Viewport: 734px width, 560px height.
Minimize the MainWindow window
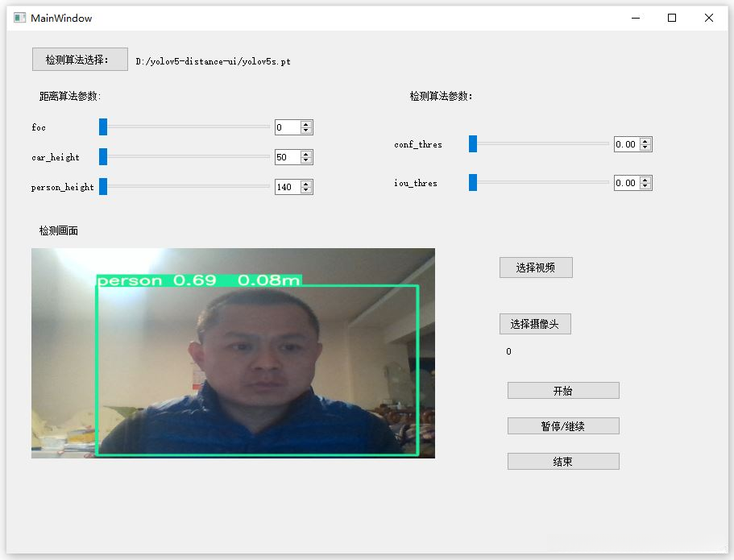[636, 18]
